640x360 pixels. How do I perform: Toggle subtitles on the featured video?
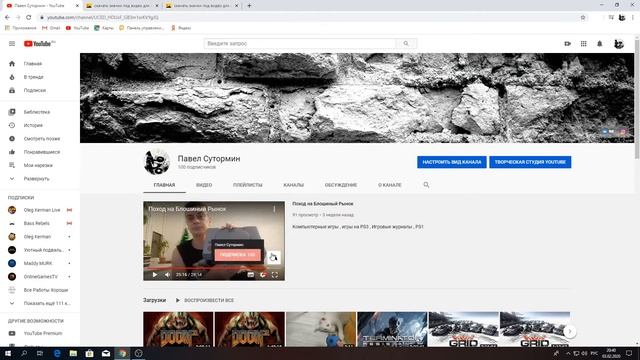click(x=251, y=275)
